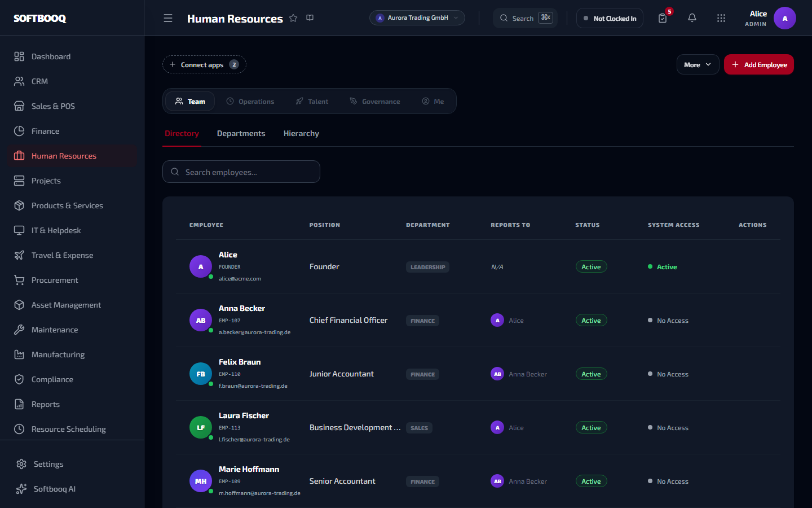Open Products & Services in the sidebar

pos(72,205)
